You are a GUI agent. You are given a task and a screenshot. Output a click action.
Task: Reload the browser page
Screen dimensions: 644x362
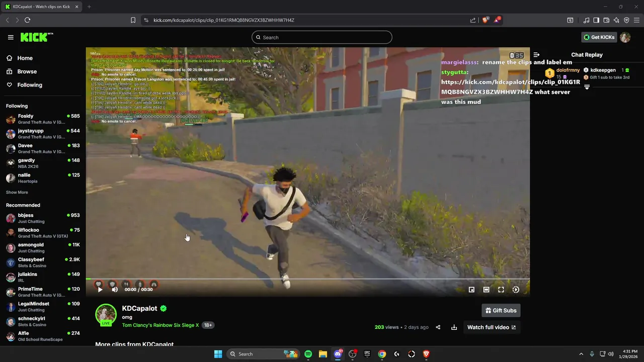point(27,20)
